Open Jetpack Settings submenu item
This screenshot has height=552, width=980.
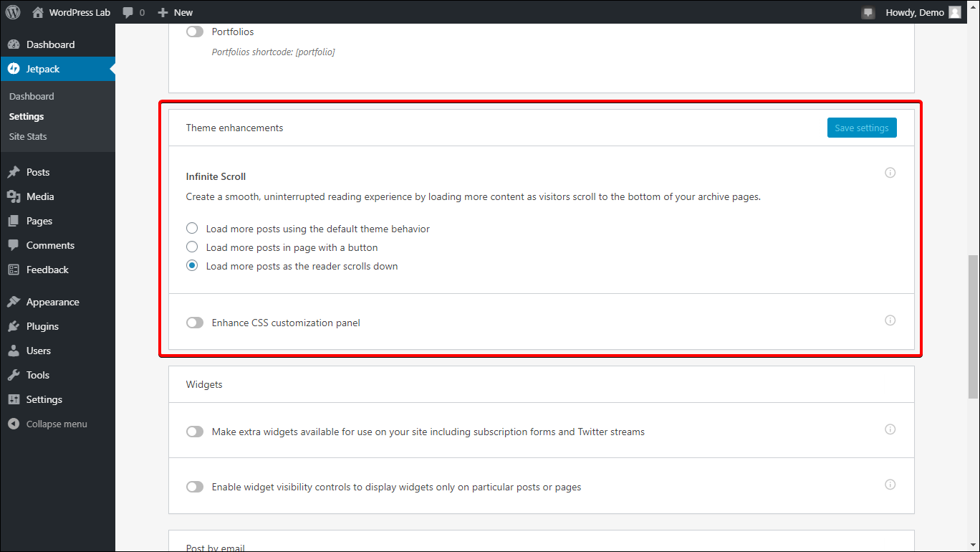coord(27,116)
